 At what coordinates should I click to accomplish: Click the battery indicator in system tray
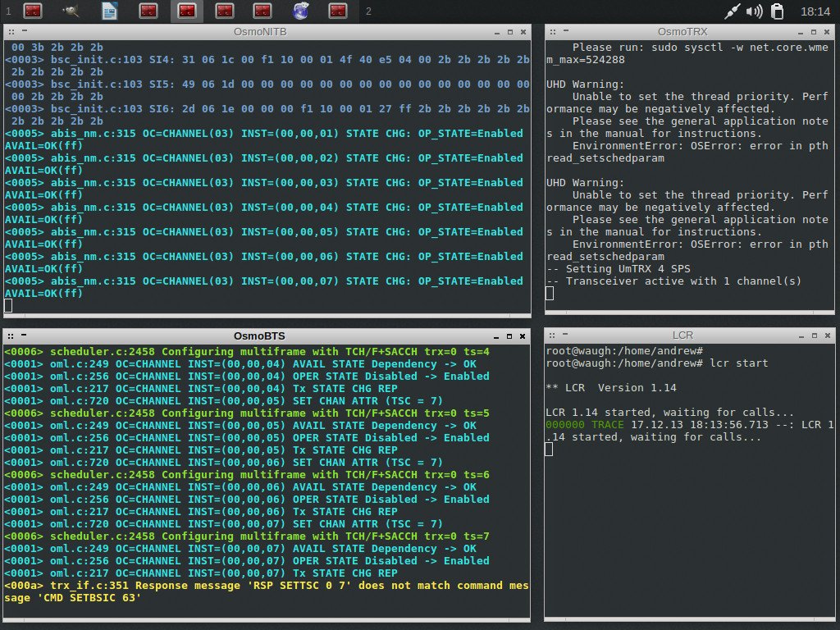[777, 11]
